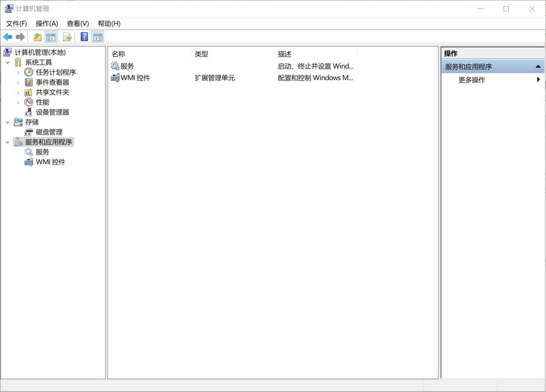This screenshot has width=546, height=392.
Task: Select the 服务 name in the list pane
Action: coord(127,66)
